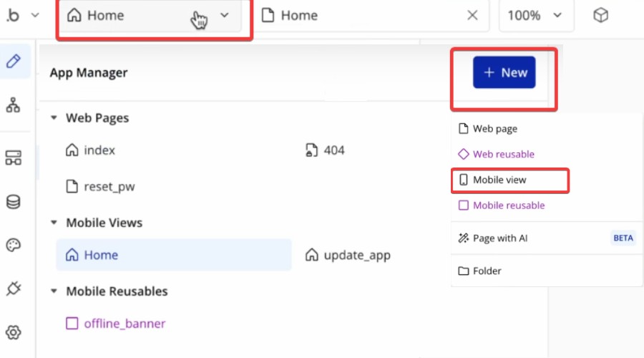Expand the Bubble logo dropdown chevron

35,16
